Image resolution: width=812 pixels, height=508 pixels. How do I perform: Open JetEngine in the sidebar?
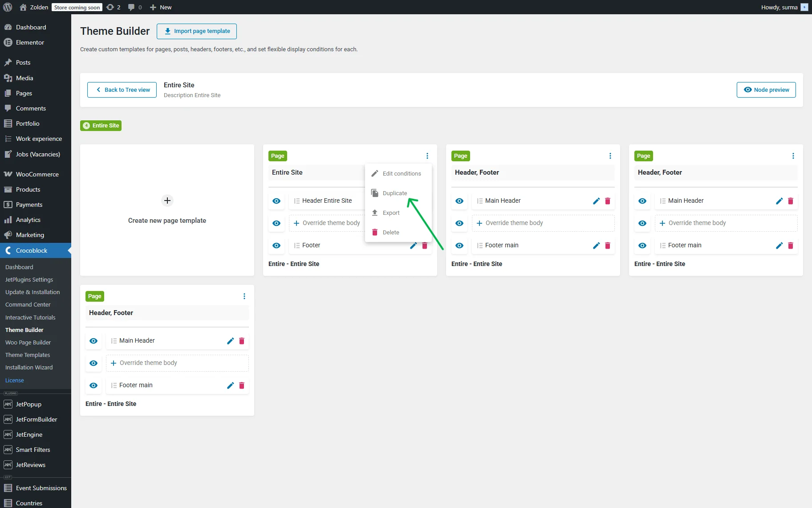pos(29,434)
